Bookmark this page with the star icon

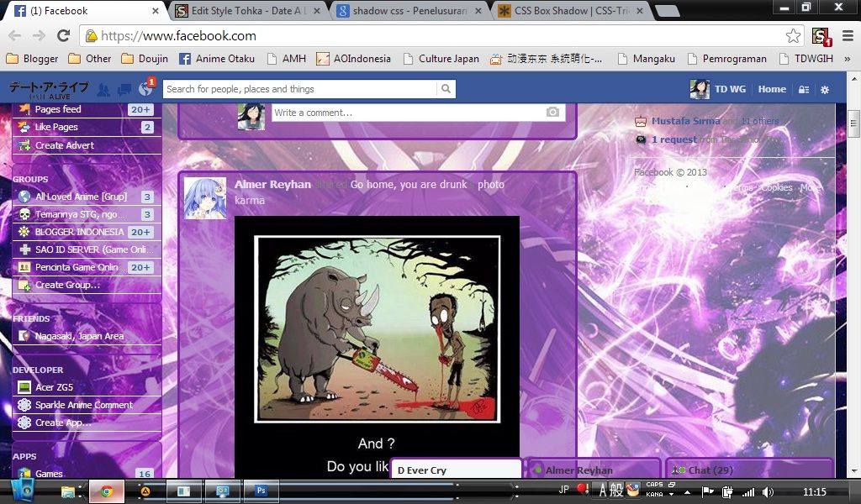[793, 35]
